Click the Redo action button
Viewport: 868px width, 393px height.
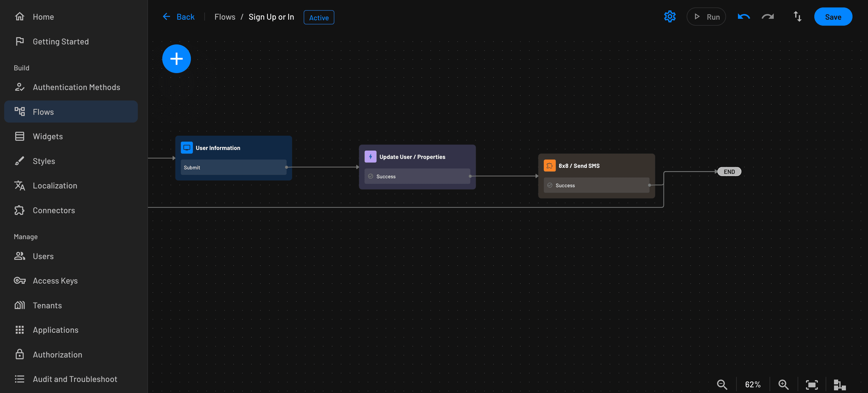coord(768,17)
